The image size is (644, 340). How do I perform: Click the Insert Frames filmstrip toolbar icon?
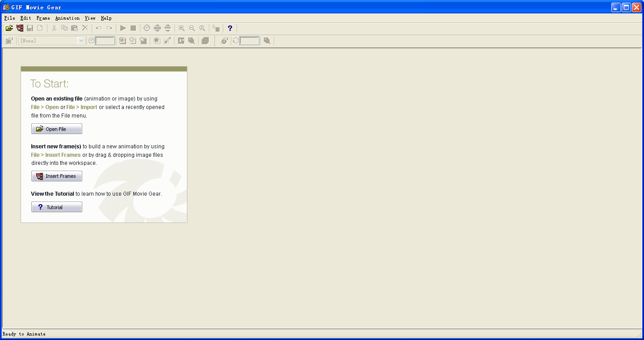(20, 28)
